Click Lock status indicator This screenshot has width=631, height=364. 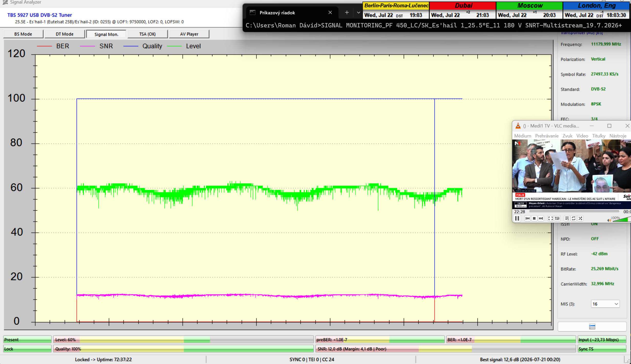(27, 349)
